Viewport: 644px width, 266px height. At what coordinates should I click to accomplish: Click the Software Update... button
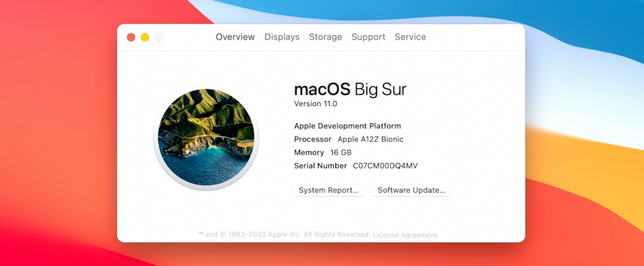412,190
